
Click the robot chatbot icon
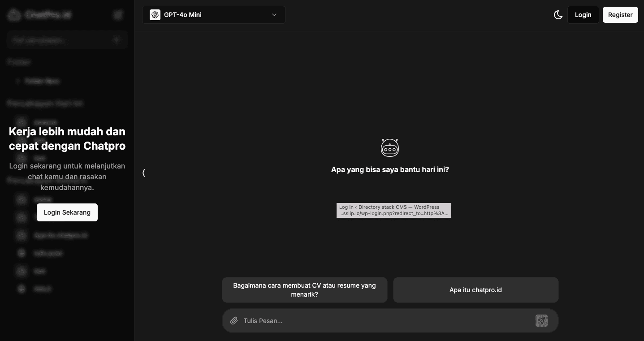tap(390, 147)
